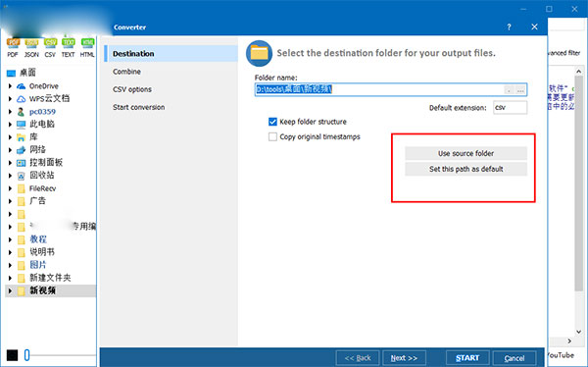
Task: Enable Copy original timestamps checkbox
Action: pos(272,136)
